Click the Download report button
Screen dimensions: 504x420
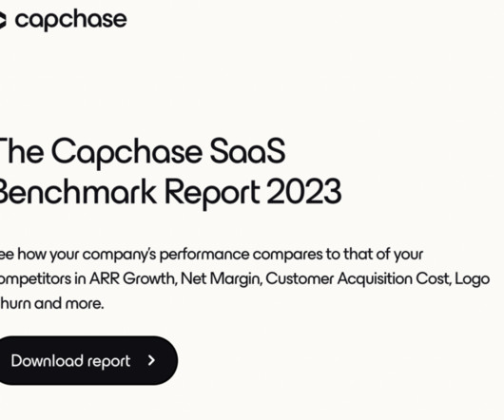point(88,360)
